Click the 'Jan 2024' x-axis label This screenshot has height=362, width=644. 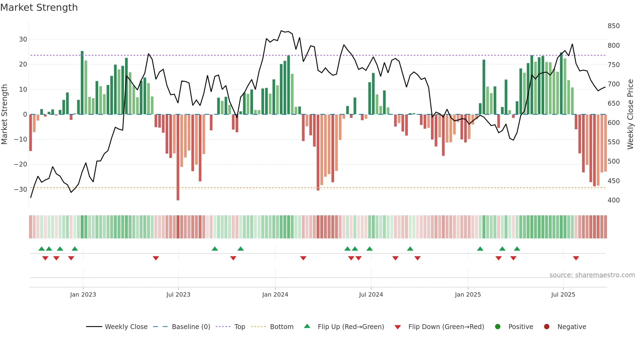click(275, 295)
